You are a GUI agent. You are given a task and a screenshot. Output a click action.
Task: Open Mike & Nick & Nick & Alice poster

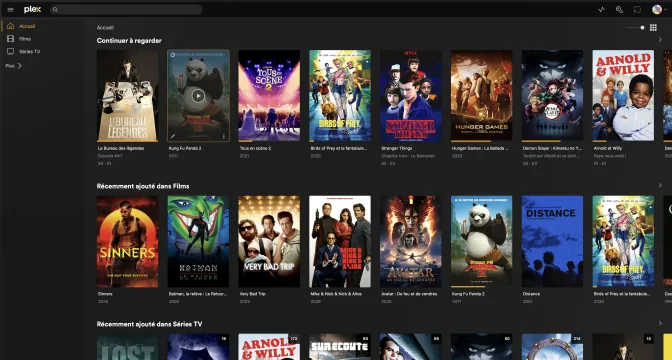pos(340,242)
